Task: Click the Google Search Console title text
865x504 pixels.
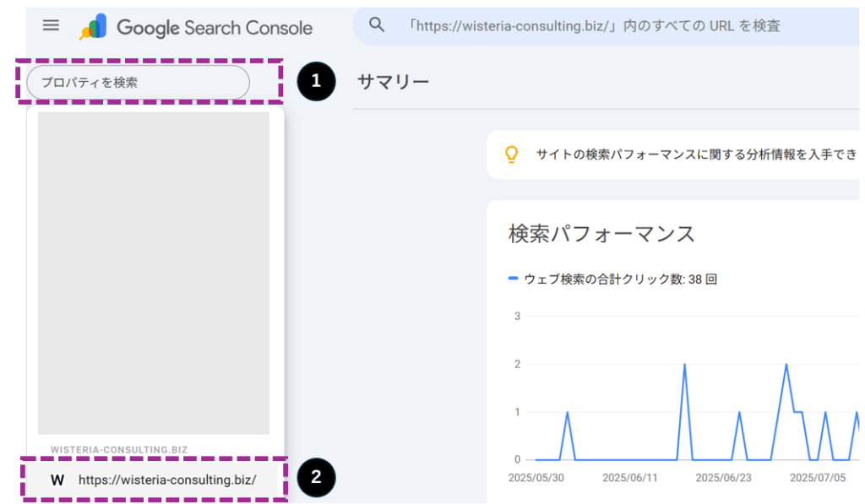Action: (x=215, y=28)
